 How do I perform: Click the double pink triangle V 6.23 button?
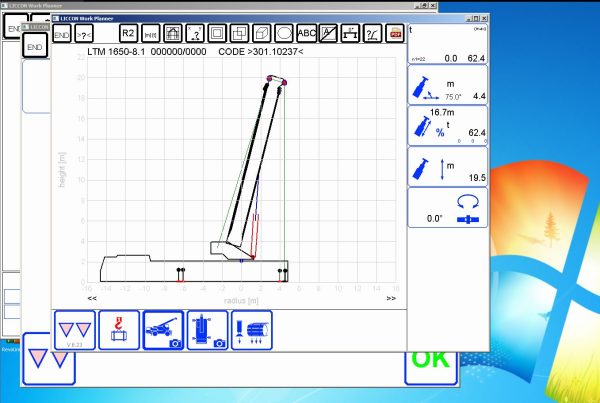click(x=75, y=330)
